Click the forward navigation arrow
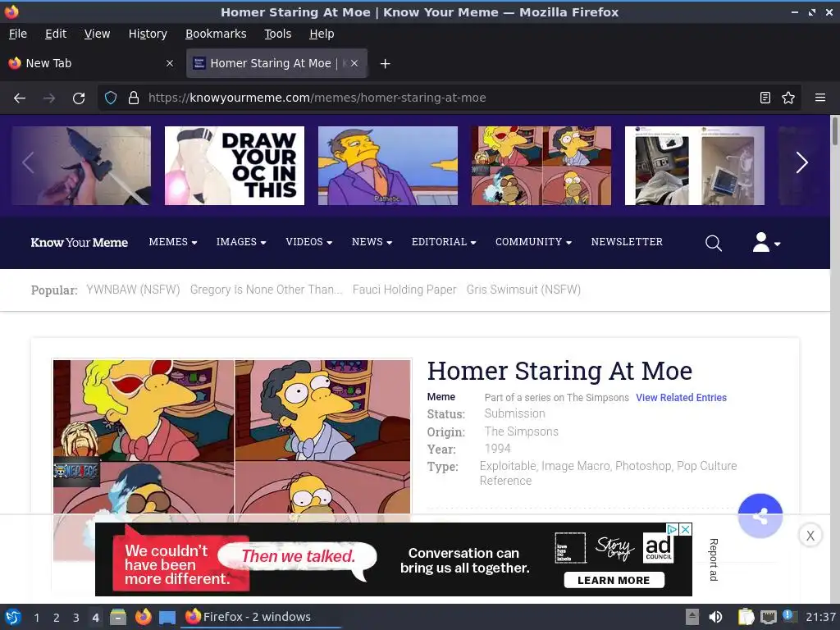The width and height of the screenshot is (840, 630). tap(49, 98)
